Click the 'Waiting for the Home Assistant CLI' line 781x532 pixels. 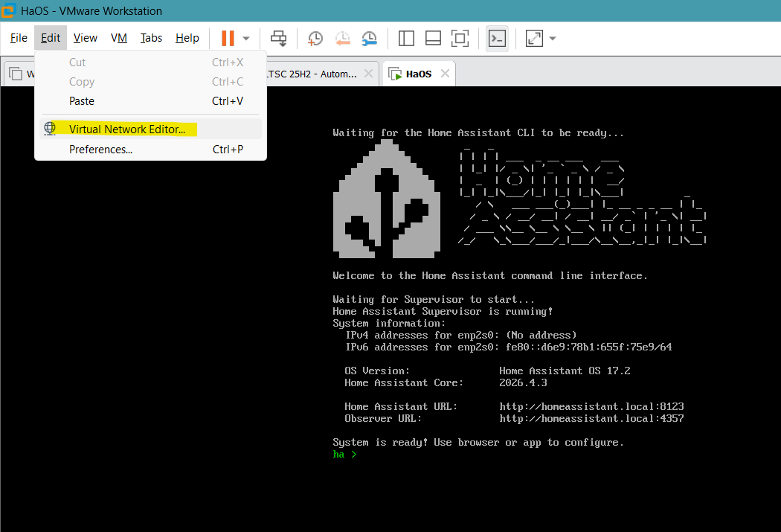(478, 132)
